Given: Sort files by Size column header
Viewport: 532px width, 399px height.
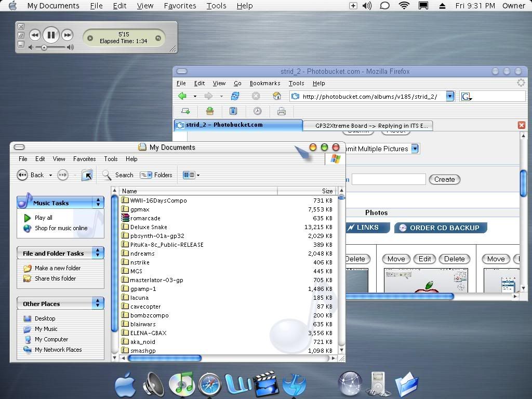Looking at the screenshot, I should pyautogui.click(x=307, y=191).
